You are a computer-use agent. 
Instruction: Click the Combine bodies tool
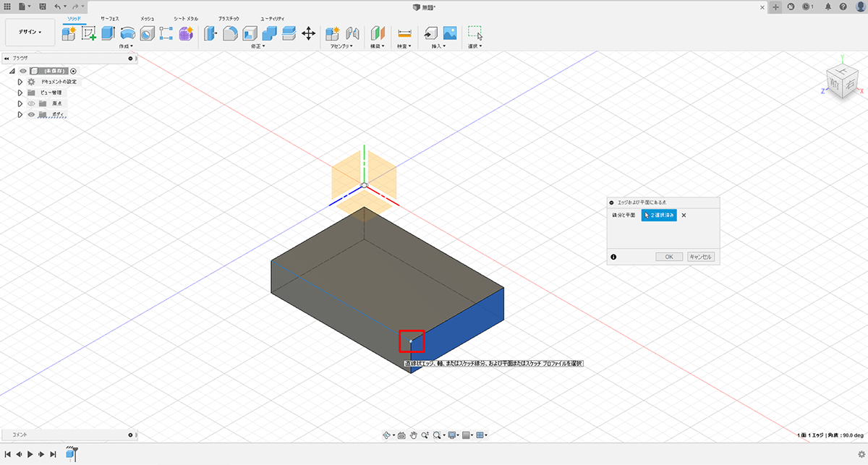coord(270,33)
